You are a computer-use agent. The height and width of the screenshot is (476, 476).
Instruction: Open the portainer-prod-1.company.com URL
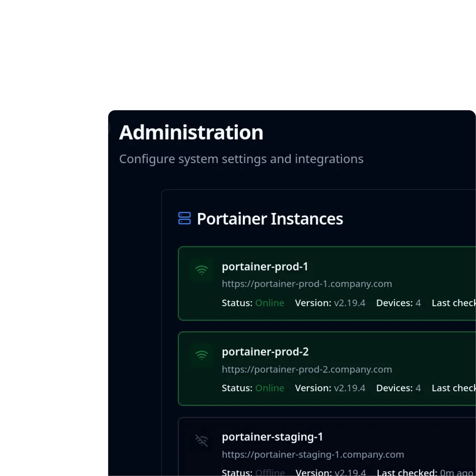click(x=307, y=284)
